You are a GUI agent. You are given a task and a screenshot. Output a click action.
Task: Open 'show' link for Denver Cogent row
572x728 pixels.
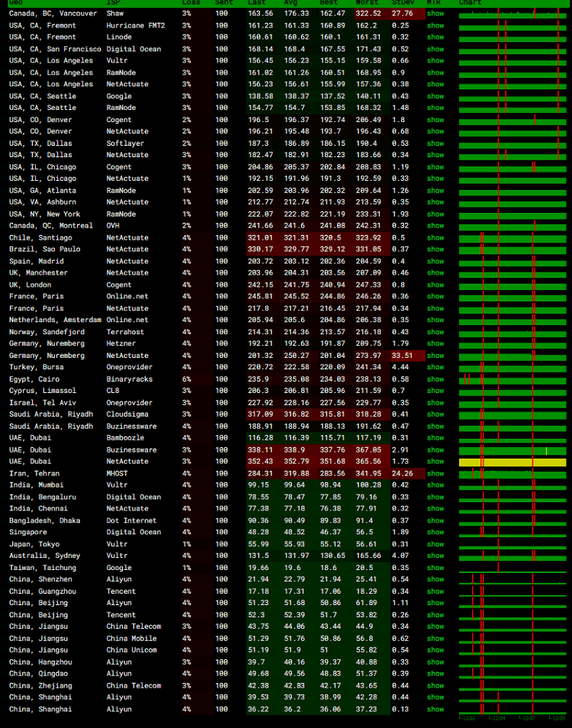point(435,120)
